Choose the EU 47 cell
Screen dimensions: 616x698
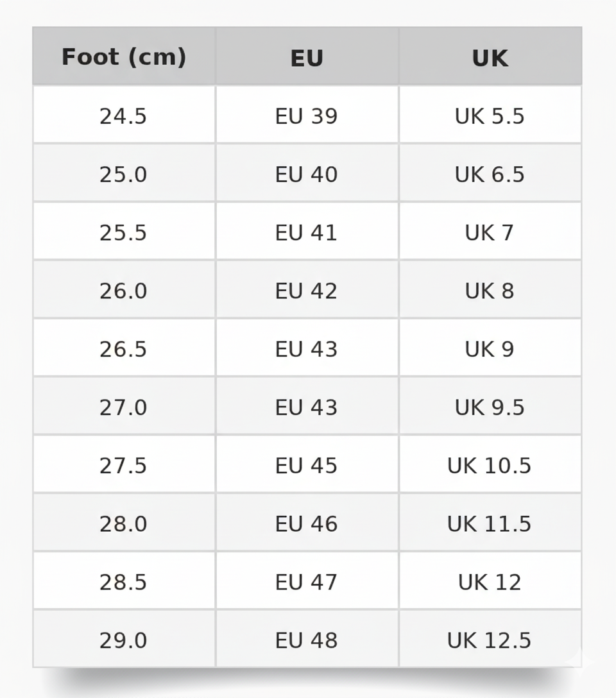tap(307, 582)
